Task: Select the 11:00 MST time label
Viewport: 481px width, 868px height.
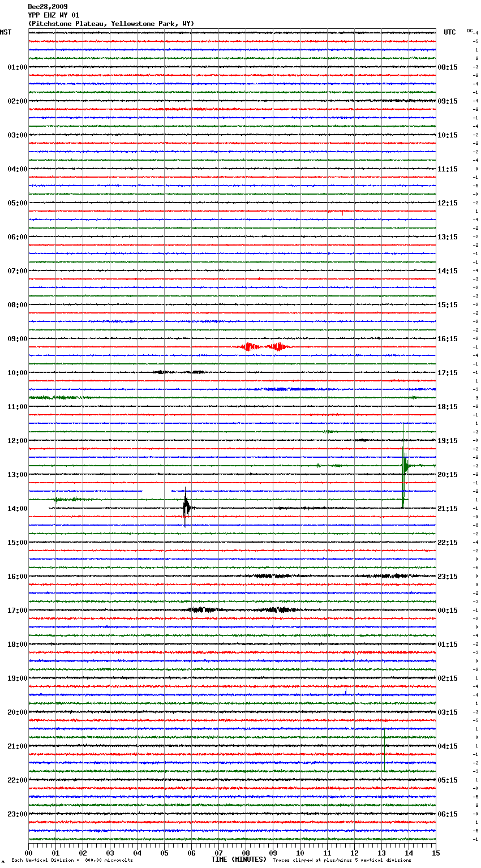Action: click(x=18, y=407)
